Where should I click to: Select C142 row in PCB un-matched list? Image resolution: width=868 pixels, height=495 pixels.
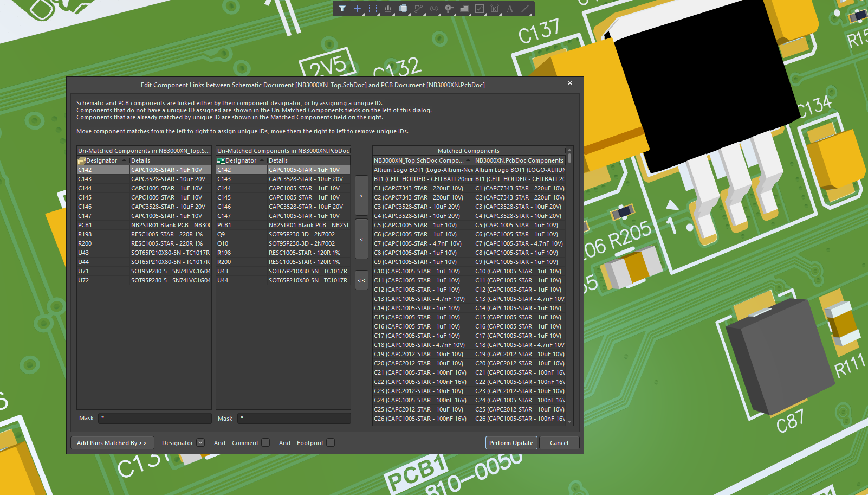click(x=283, y=170)
